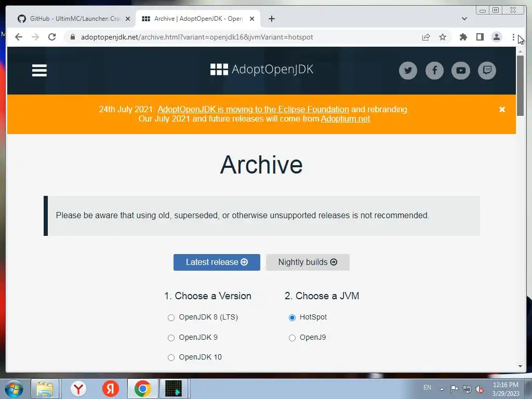Select the OpenJDK 9 radio button
Image resolution: width=532 pixels, height=399 pixels.
tap(171, 338)
